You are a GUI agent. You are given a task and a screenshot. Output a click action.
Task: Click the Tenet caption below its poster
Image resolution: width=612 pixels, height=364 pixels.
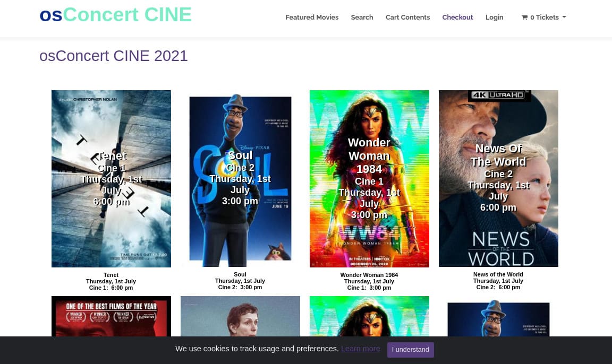(111, 281)
